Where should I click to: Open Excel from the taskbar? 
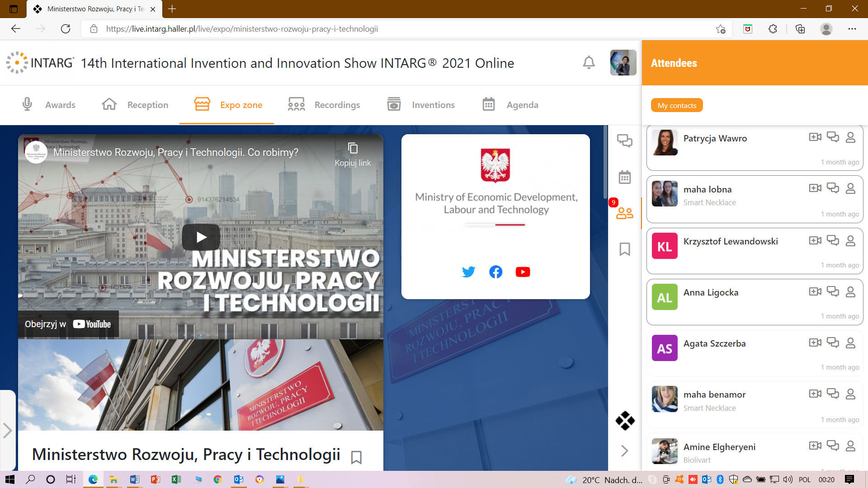click(176, 479)
